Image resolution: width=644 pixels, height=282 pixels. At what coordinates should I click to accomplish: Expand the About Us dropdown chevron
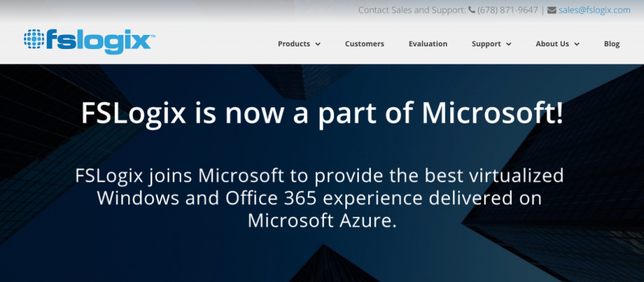click(577, 44)
